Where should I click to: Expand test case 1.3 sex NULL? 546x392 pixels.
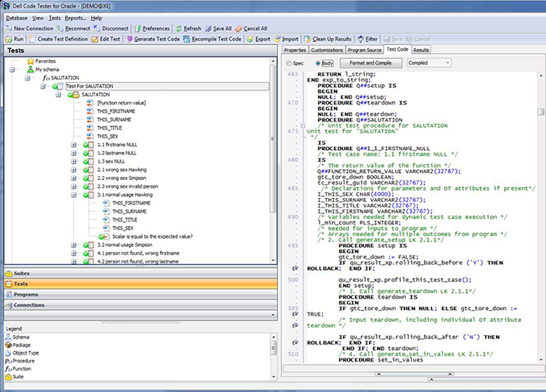(73, 161)
